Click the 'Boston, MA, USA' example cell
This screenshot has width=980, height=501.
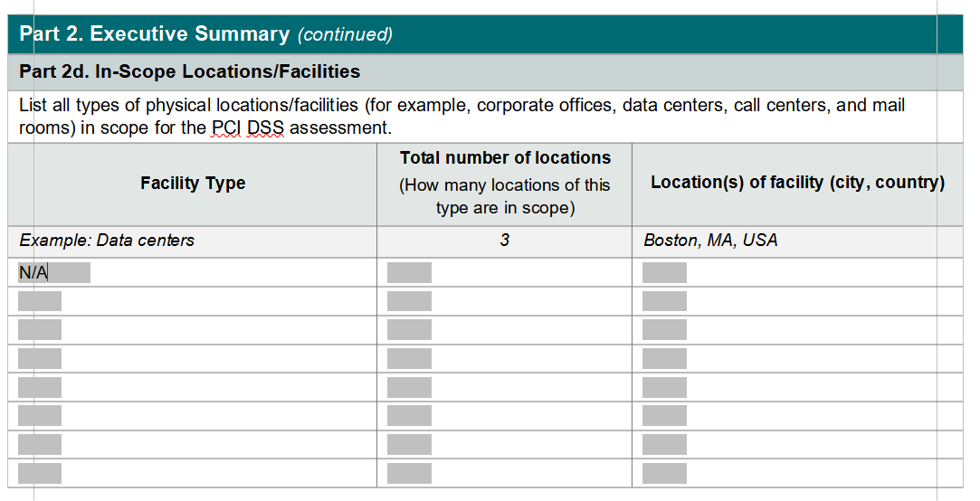[x=710, y=241]
